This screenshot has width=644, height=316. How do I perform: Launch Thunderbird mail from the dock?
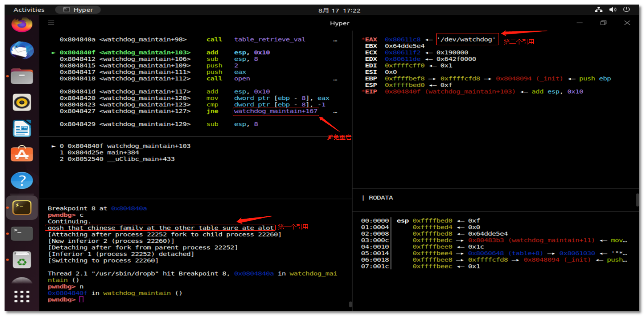(x=22, y=51)
